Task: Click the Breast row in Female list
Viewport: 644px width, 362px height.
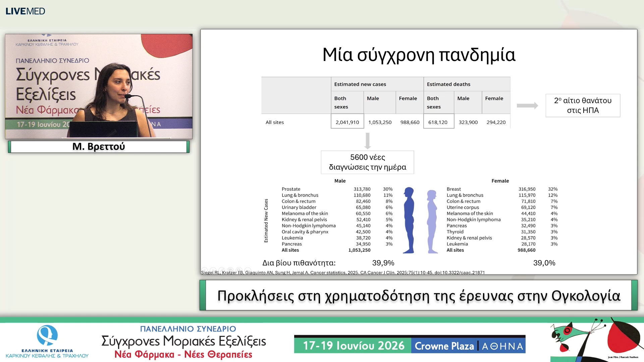Action: [x=502, y=189]
